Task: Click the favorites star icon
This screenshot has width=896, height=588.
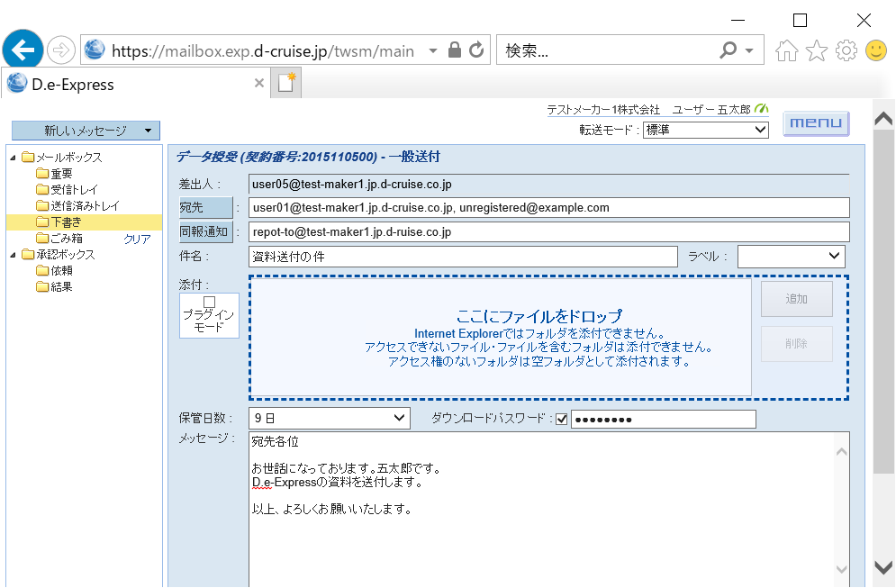Action: coord(816,50)
